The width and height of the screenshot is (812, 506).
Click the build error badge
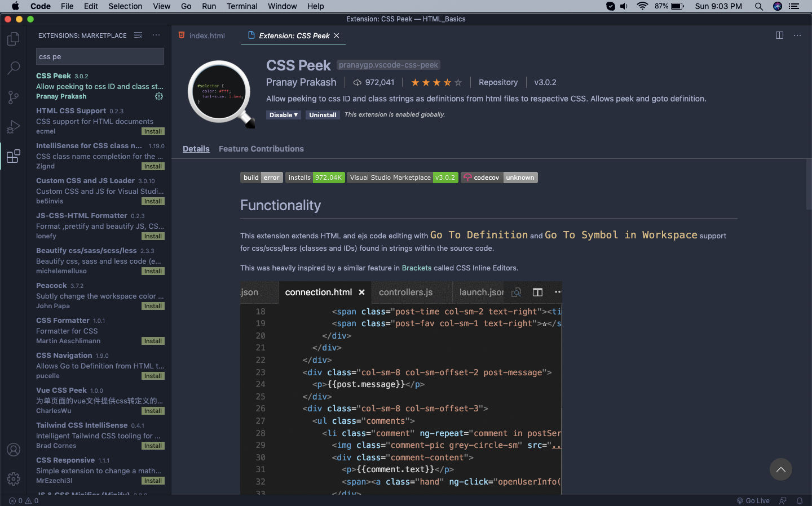click(262, 177)
